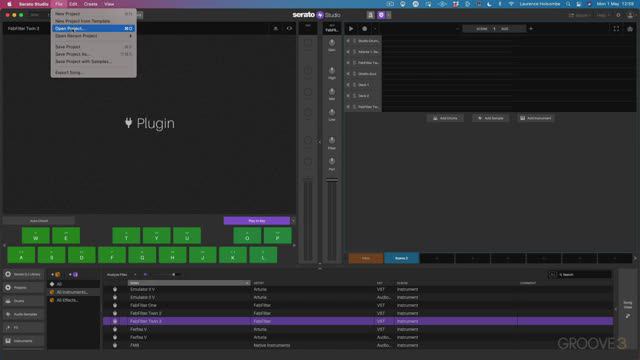Viewport: 640px width, 360px height.
Task: Select the blue Scene 2 tab
Action: [x=402, y=258]
